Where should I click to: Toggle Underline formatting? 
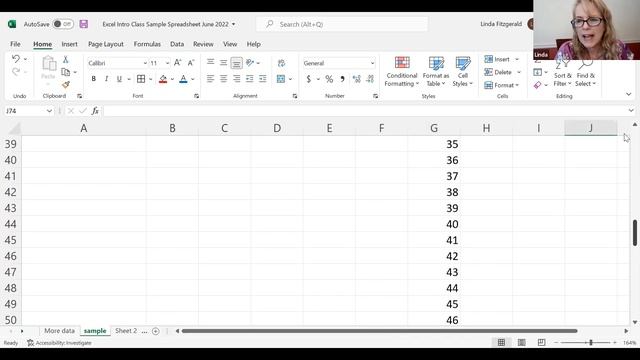pyautogui.click(x=119, y=79)
